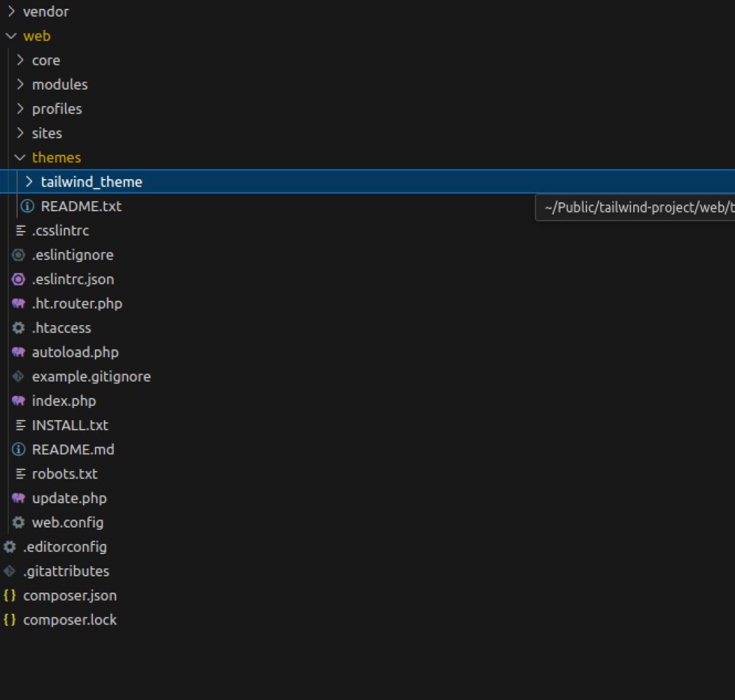
Task: Click the braces icon for composer.lock
Action: tap(9, 619)
